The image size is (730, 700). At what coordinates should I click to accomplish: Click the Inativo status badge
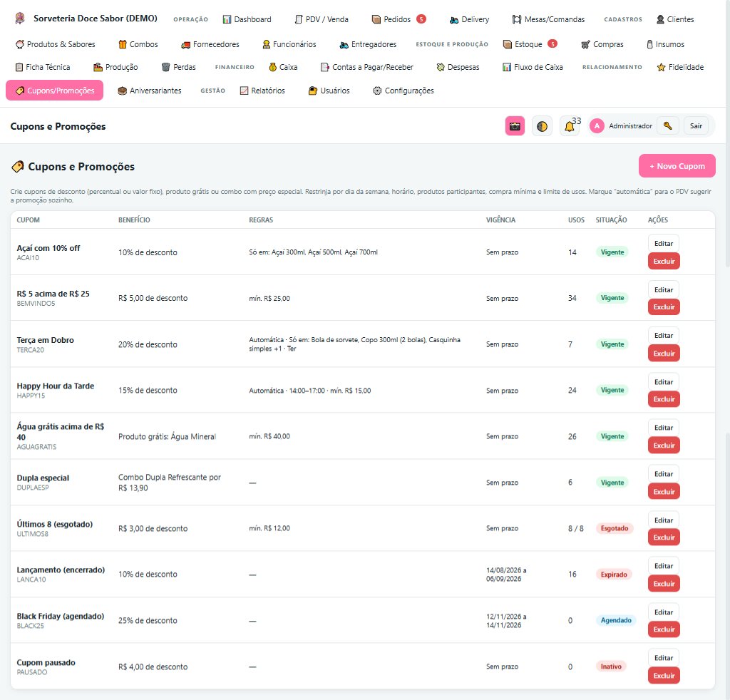[611, 666]
